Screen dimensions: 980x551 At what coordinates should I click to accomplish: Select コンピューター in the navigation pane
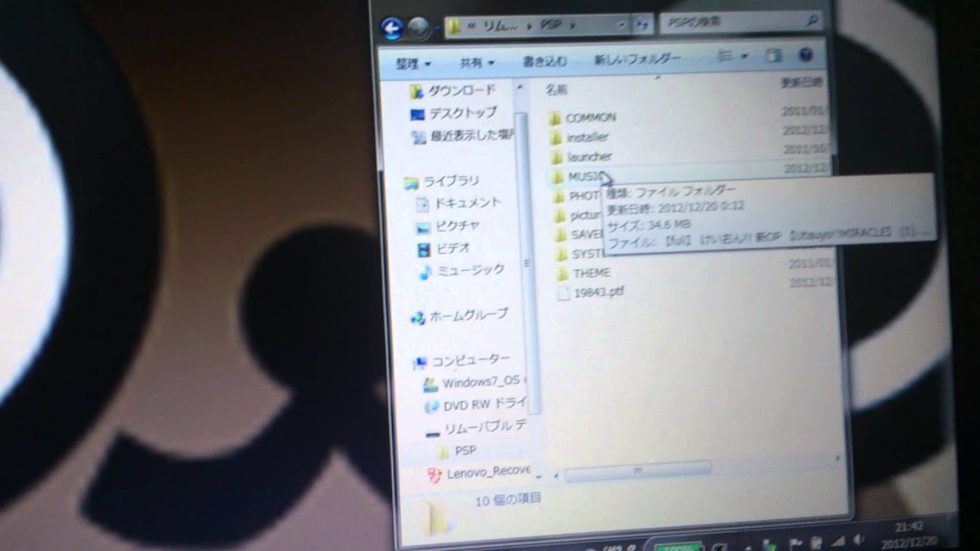point(462,360)
